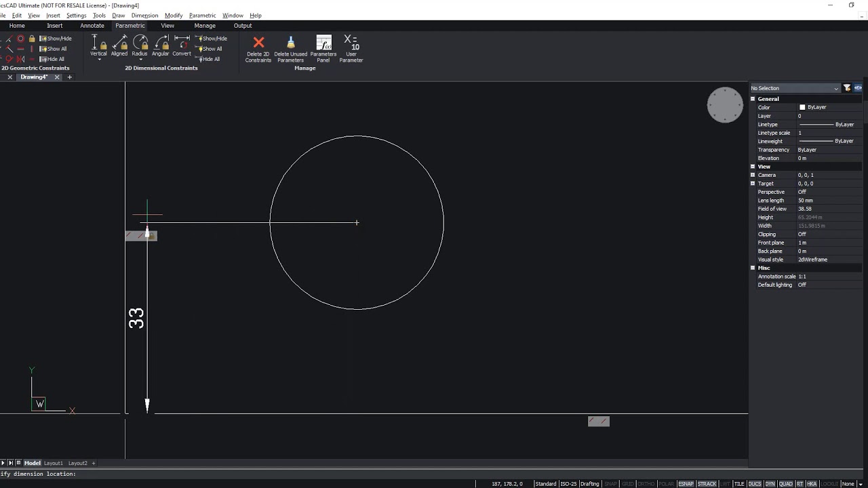Toggle STRACK in status bar
868x488 pixels.
707,484
